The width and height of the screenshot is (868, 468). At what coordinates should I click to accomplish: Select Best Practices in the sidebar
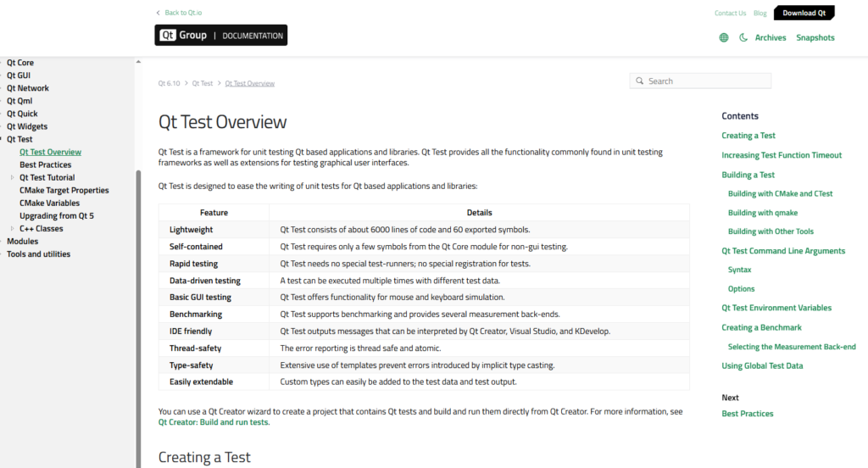pos(45,164)
